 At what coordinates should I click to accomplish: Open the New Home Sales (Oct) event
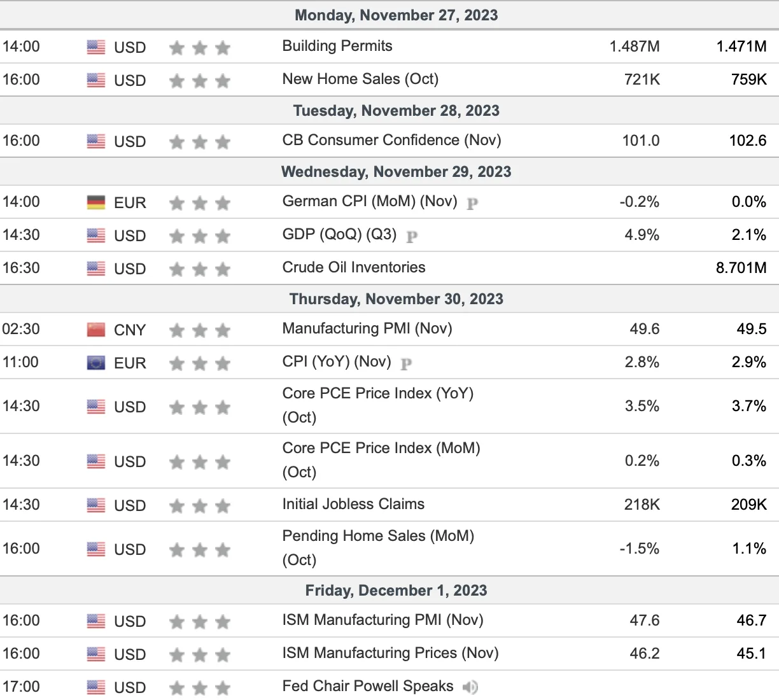pyautogui.click(x=360, y=79)
